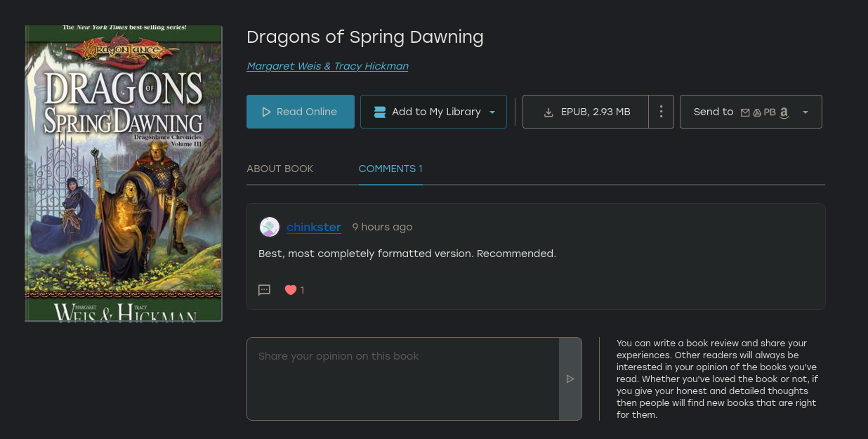This screenshot has width=868, height=439.
Task: Click the PB PocketBook label in Send to
Action: point(770,112)
